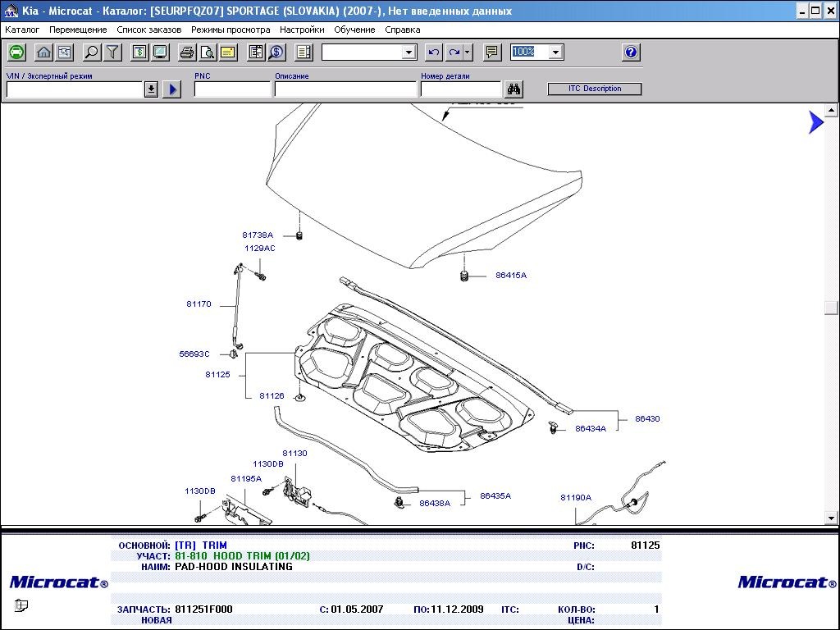Open the parts list document icon
This screenshot has height=630, width=840.
pyautogui.click(x=256, y=52)
